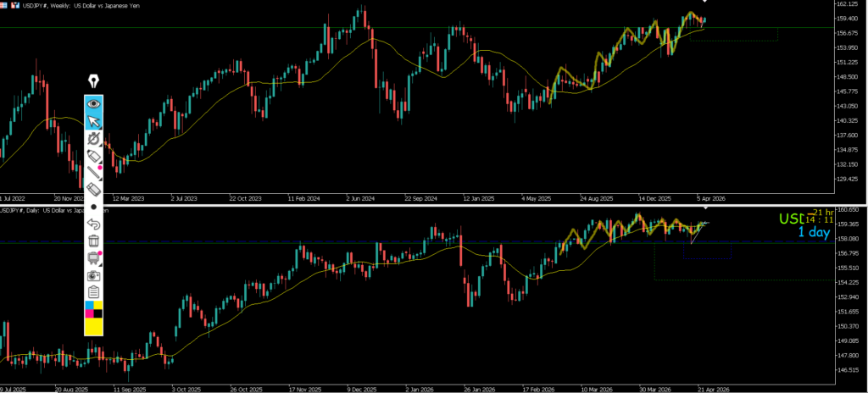Open the clipboard notes icon

[93, 292]
